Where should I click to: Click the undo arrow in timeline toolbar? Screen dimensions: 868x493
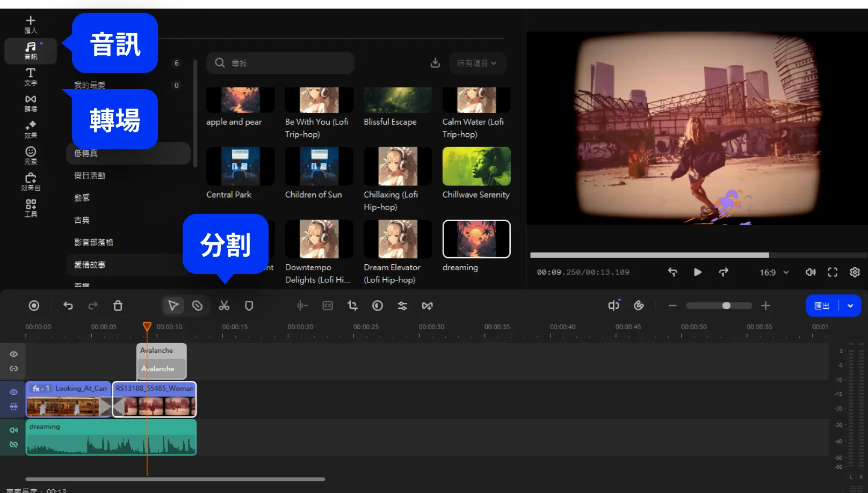(68, 306)
